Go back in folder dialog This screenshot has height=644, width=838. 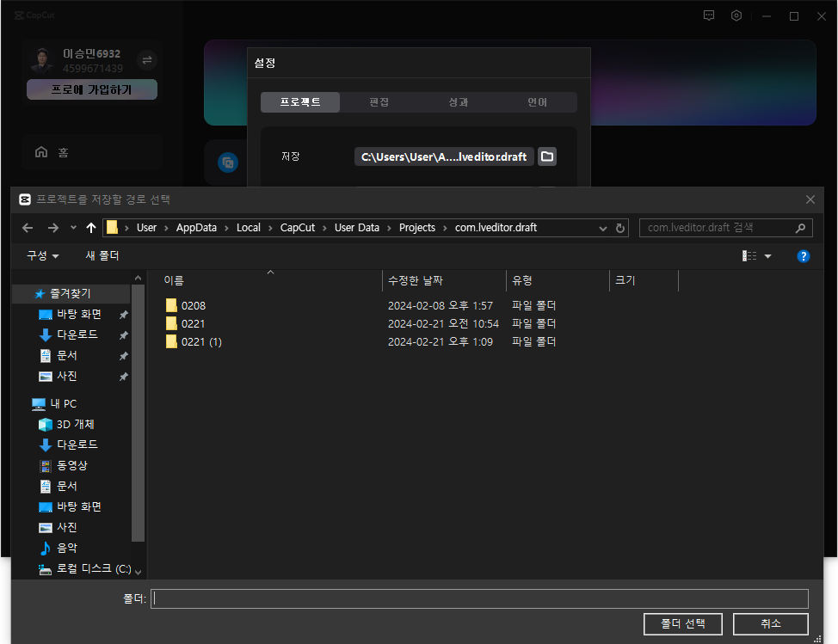pos(28,228)
